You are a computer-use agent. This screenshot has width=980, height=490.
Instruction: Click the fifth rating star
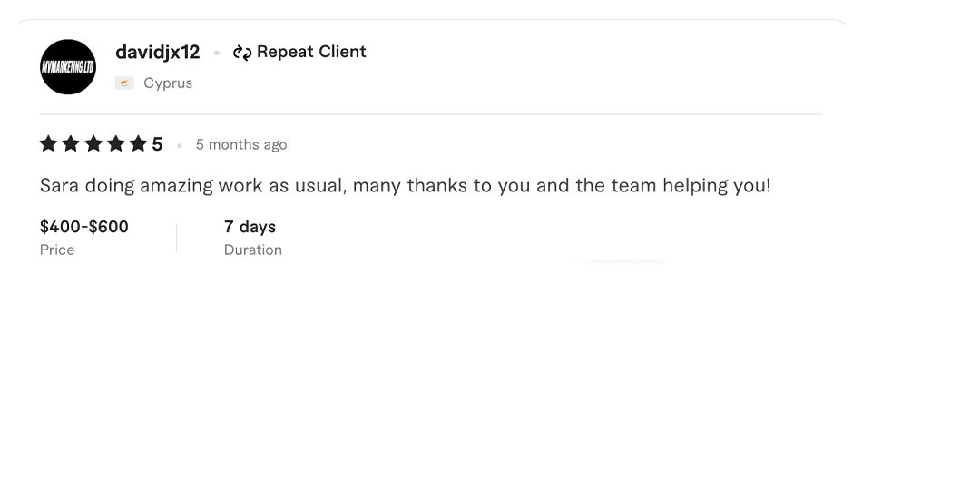coord(138,143)
